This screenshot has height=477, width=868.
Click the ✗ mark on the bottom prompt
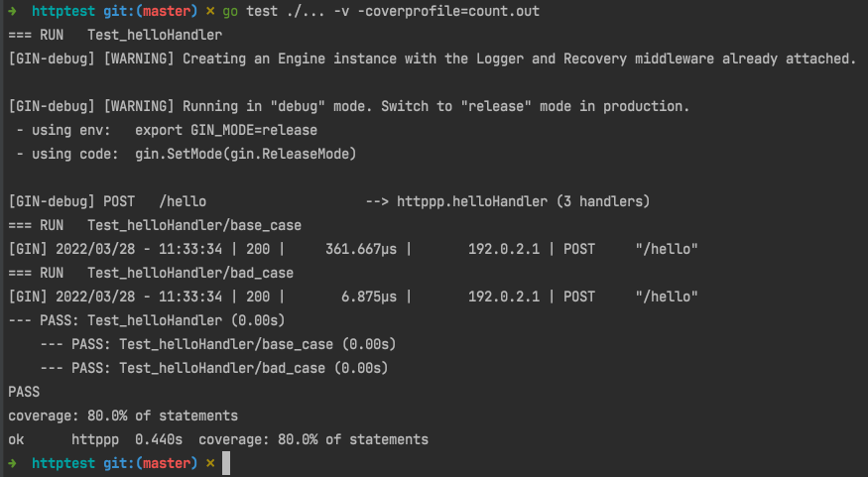click(209, 463)
